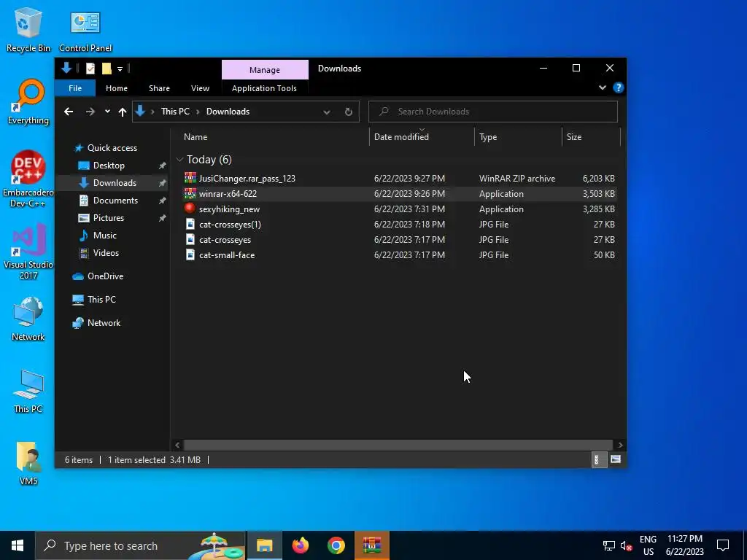747x560 pixels.
Task: Open Videos in the navigation pane
Action: point(106,253)
